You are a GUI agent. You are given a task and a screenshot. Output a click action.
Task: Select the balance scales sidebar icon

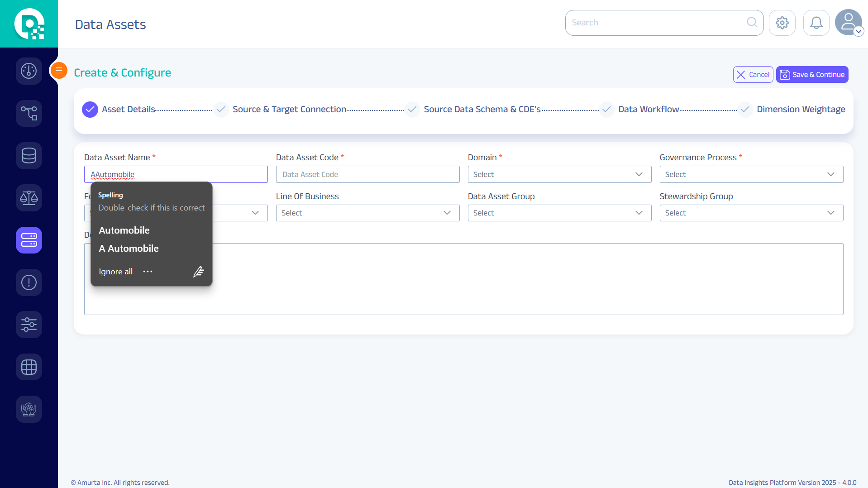(x=29, y=198)
